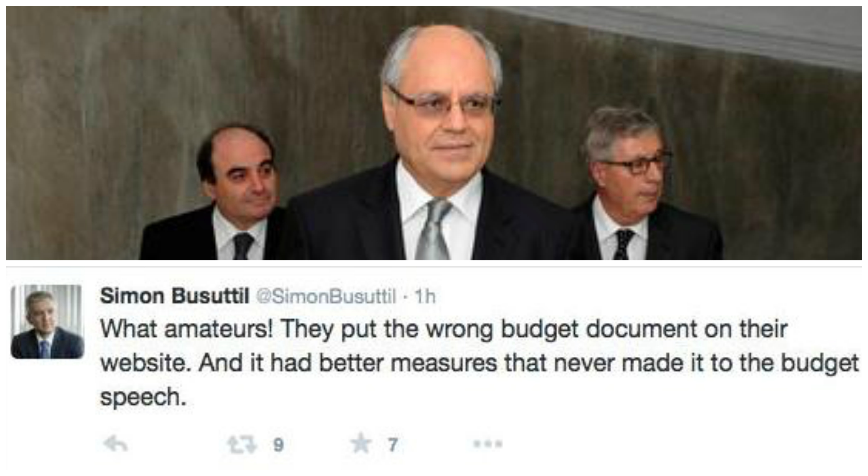
Task: Click the polka-dot tie of the right man
Action: point(624,244)
